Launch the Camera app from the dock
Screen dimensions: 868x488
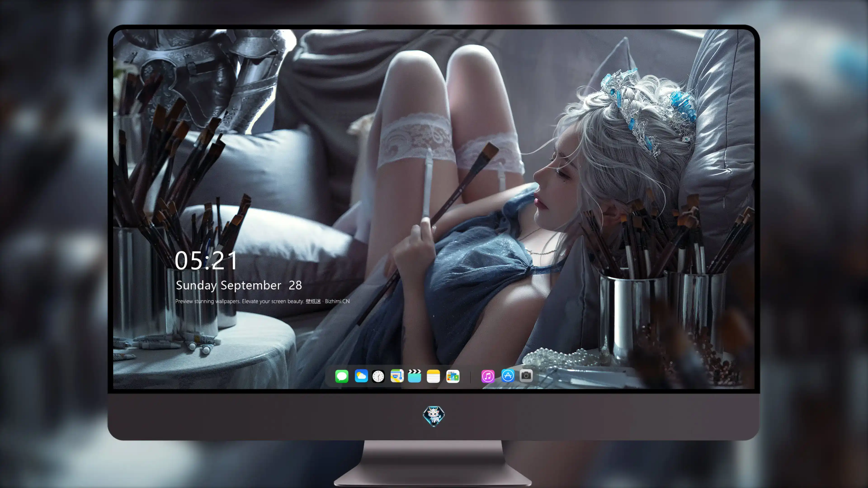point(526,375)
